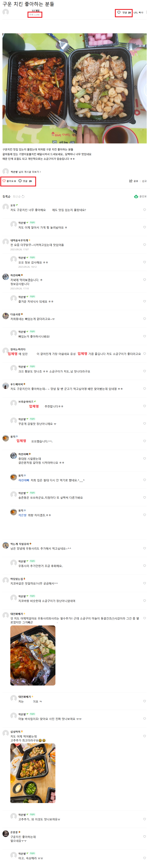Screen dimensions: 150x868
Task: Click the blue 하린아빠 mention in 뭉치's reply
Action: point(24,480)
